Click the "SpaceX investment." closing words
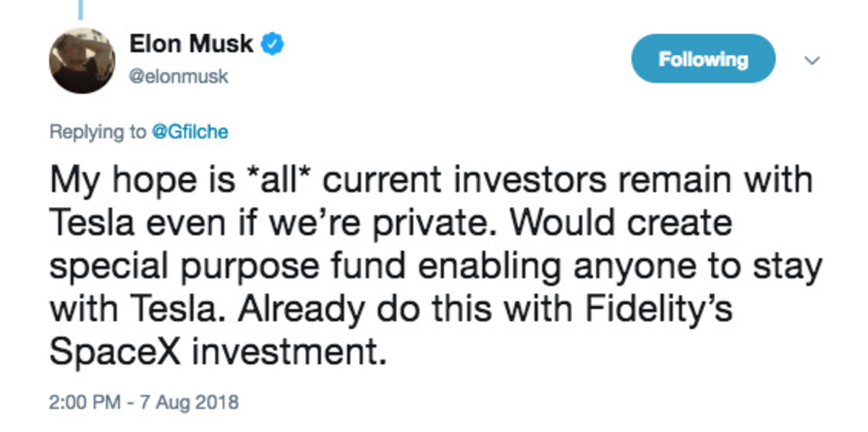Viewport: 868px width, 432px height. (x=213, y=353)
